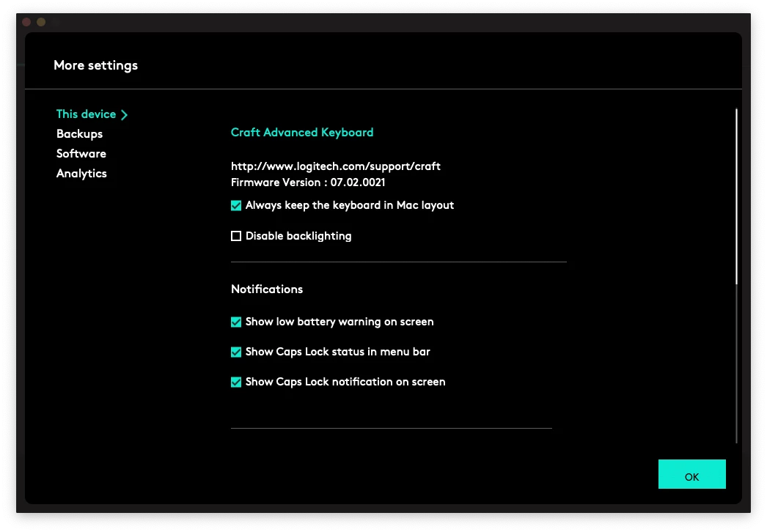
Task: Click the Firmware Version 07.02.0021 text
Action: (308, 182)
